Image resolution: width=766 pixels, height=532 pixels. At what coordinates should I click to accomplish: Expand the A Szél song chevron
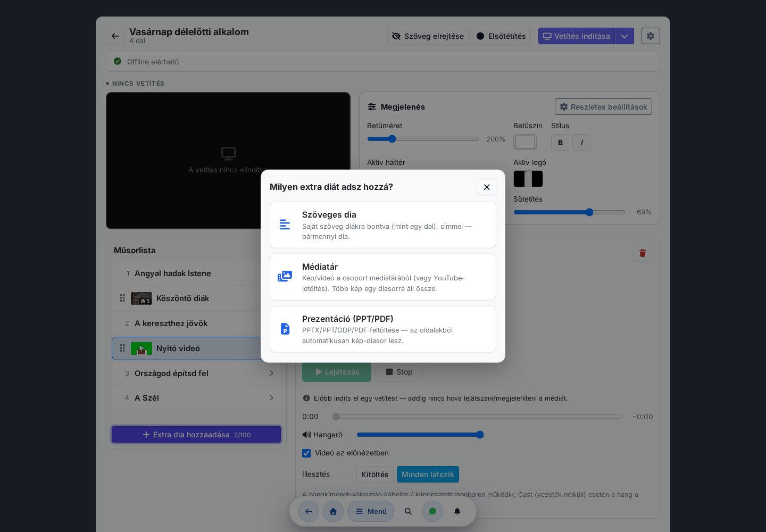(271, 398)
